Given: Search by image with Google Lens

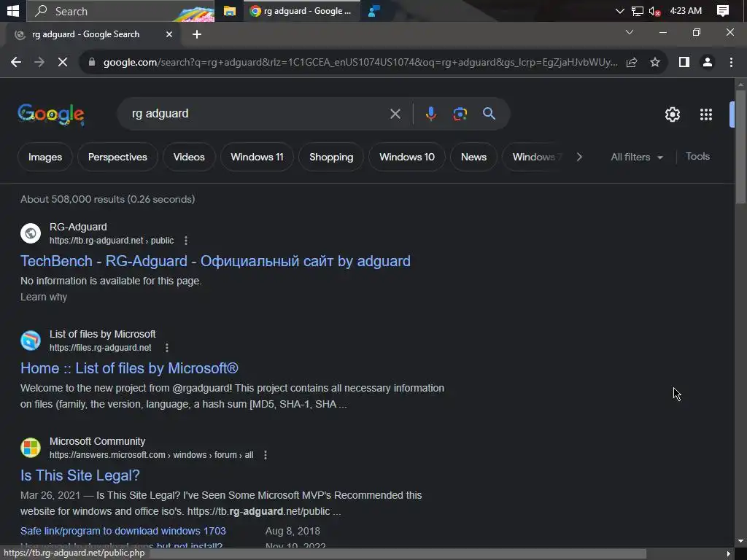Looking at the screenshot, I should [x=460, y=114].
